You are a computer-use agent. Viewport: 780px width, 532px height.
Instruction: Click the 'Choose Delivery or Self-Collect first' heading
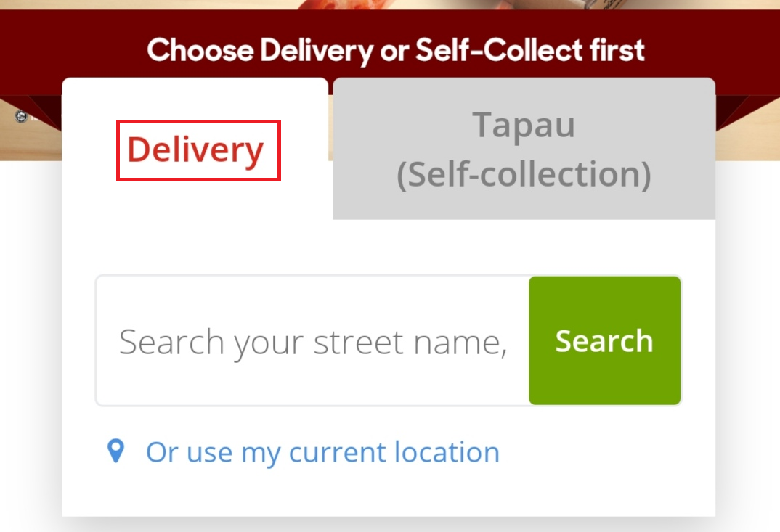coord(396,50)
